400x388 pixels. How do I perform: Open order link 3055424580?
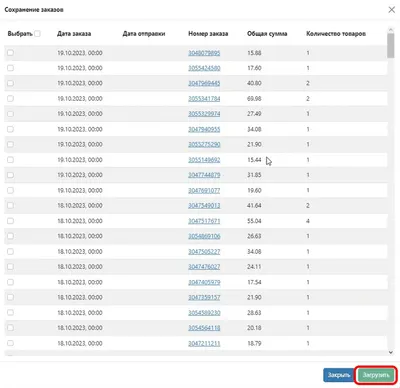[204, 68]
